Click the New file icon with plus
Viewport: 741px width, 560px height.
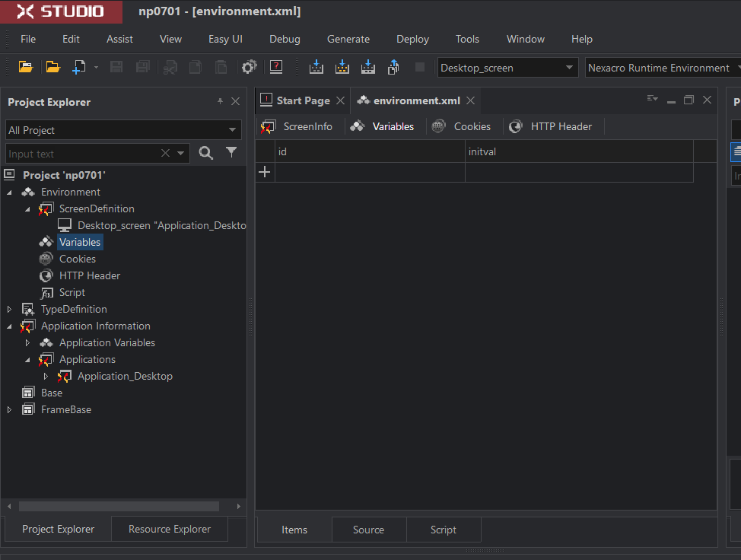coord(79,68)
